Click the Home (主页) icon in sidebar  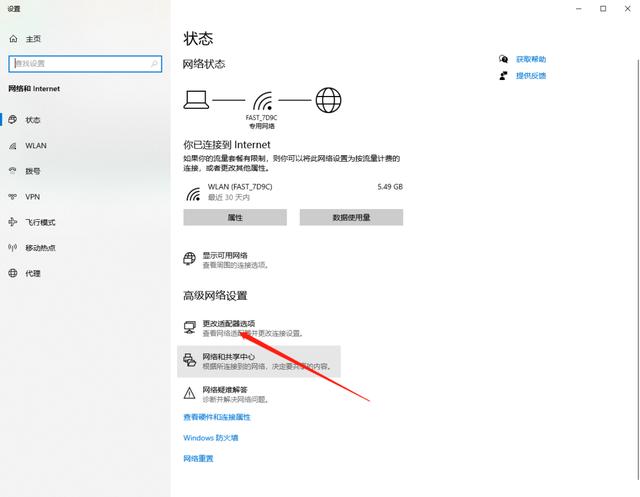pyautogui.click(x=13, y=39)
